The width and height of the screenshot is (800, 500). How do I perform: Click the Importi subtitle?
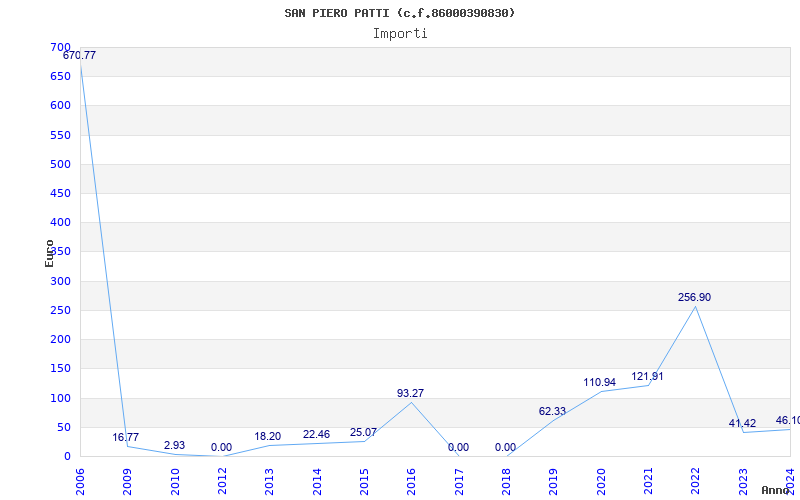click(400, 34)
